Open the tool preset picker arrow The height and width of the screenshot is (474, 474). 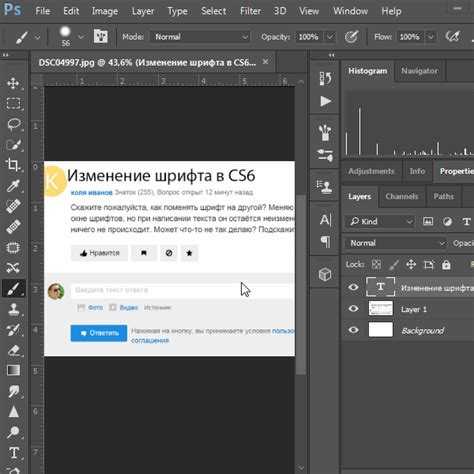click(37, 37)
